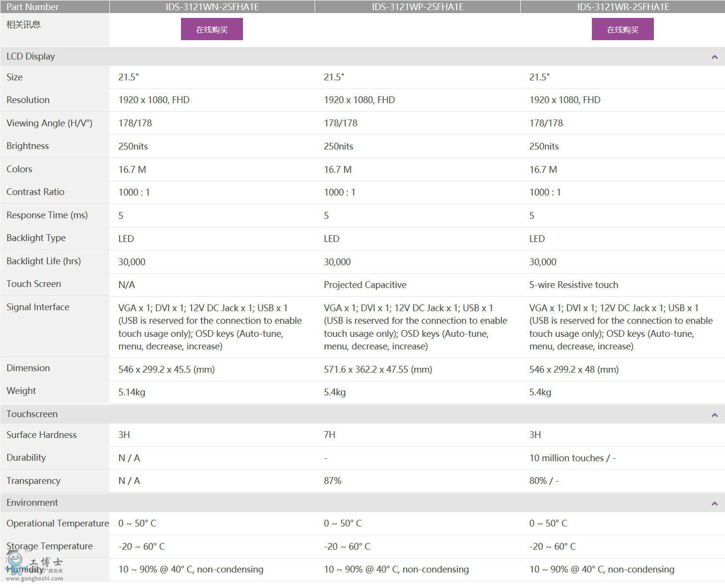Image resolution: width=725 pixels, height=588 pixels.
Task: Collapse the Touchscreen section using its arrow
Action: 714,415
